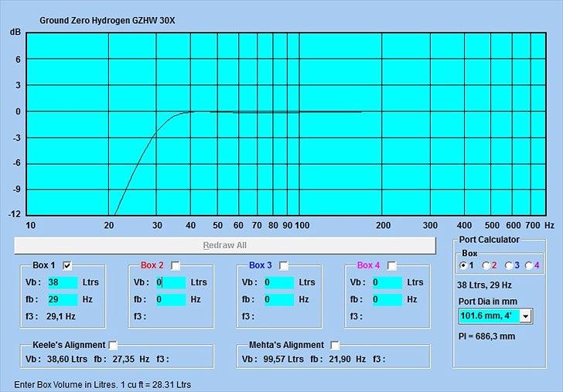Viewport: 563px width, 392px height.
Task: Enable the Box 4 checkbox
Action: 392,265
